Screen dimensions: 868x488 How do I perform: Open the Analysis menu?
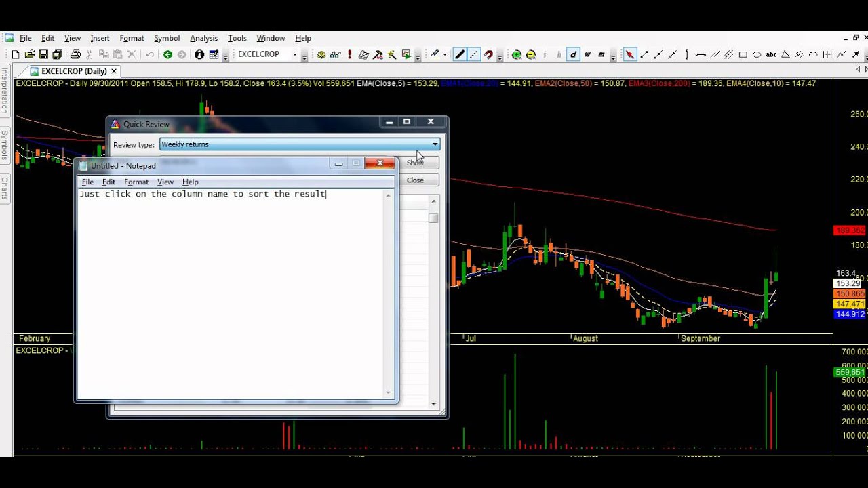point(203,38)
